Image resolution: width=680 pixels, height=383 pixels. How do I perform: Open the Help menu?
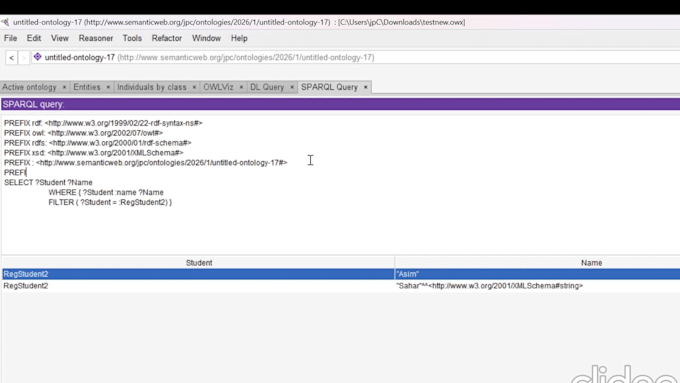click(239, 38)
